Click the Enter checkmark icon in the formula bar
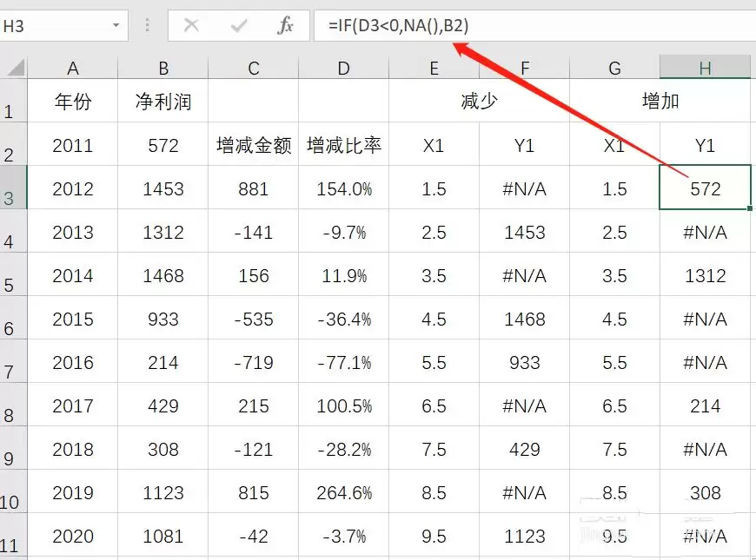 239,25
